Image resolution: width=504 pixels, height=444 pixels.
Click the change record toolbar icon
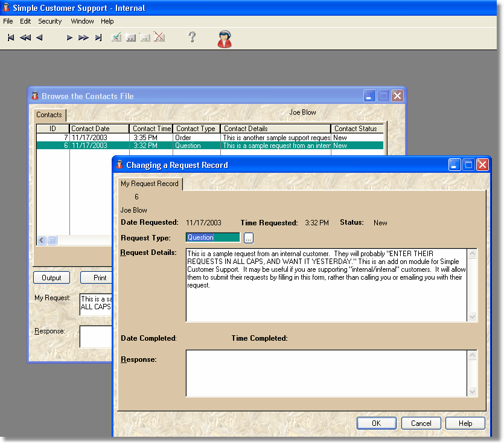coord(145,37)
